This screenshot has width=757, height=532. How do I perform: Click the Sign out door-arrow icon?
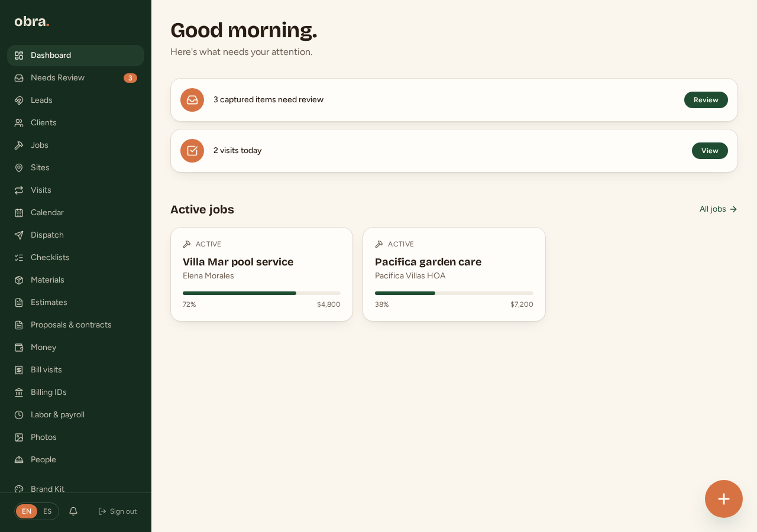pos(102,511)
